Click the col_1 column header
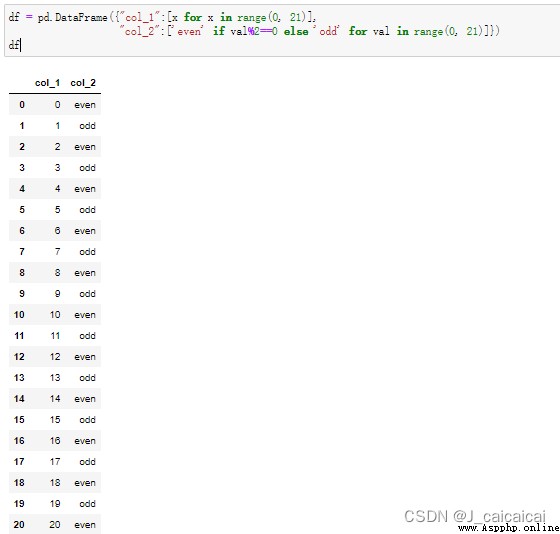Image resolution: width=560 pixels, height=534 pixels. pos(47,83)
